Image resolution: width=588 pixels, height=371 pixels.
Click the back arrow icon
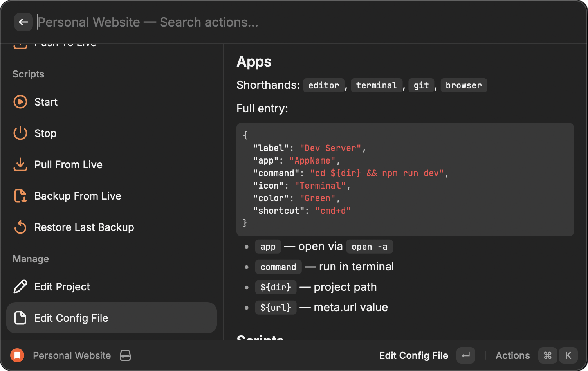[23, 22]
